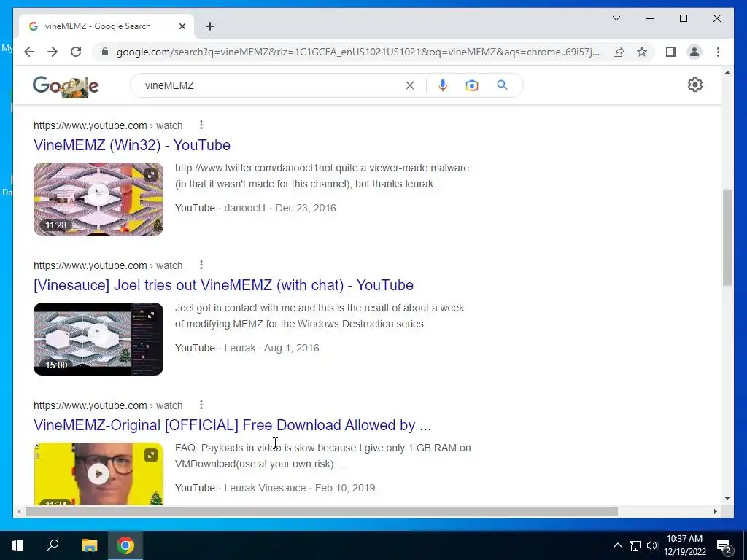Image resolution: width=747 pixels, height=560 pixels.
Task: Click the Leurak Vinesauce · Feb 10, 2019 text
Action: click(x=300, y=488)
